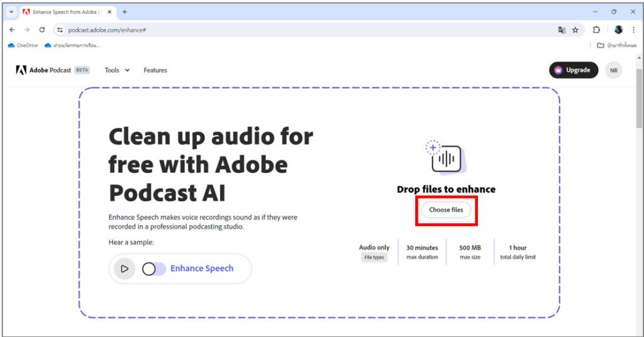Bookmark this page with the star icon

[x=575, y=30]
